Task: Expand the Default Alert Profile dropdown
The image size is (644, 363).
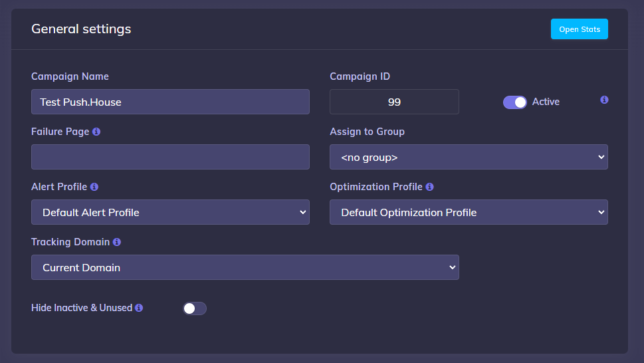Action: tap(170, 213)
